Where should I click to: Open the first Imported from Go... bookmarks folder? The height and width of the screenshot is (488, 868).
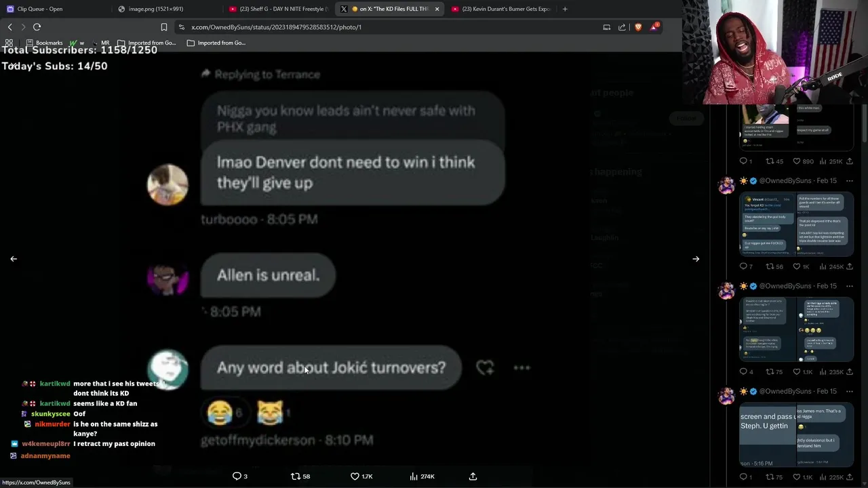146,43
